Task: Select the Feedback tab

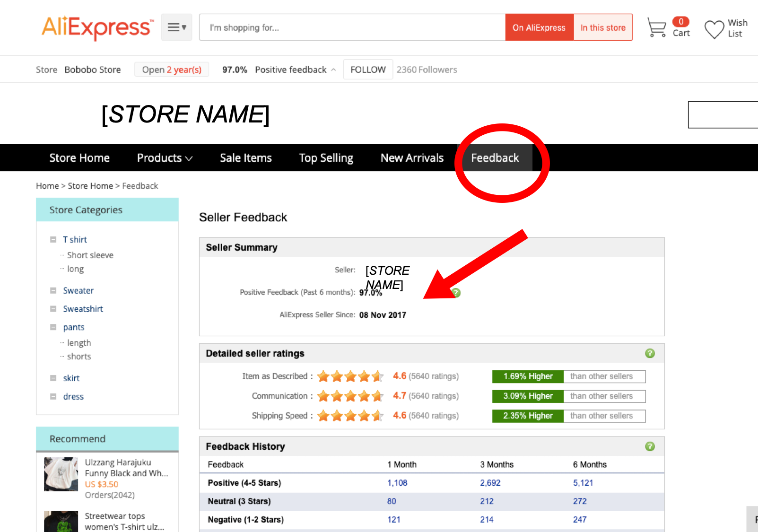Action: pos(495,158)
